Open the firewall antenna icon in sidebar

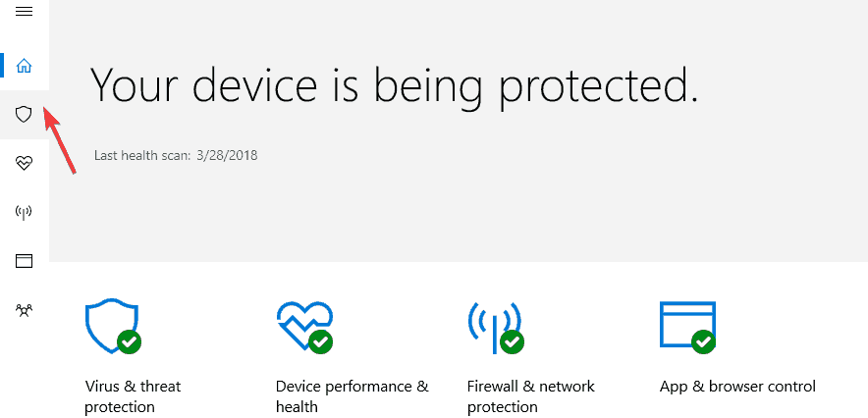coord(24,212)
